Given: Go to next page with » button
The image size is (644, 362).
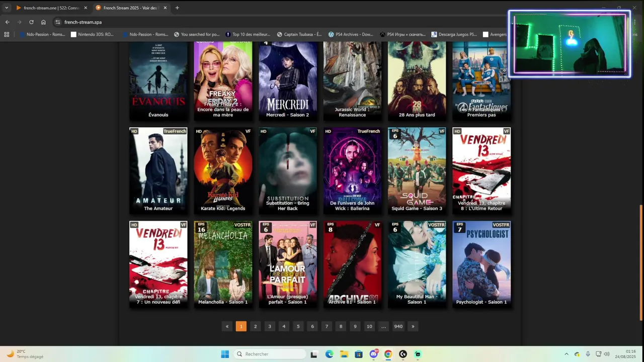Looking at the screenshot, I should pos(413,326).
